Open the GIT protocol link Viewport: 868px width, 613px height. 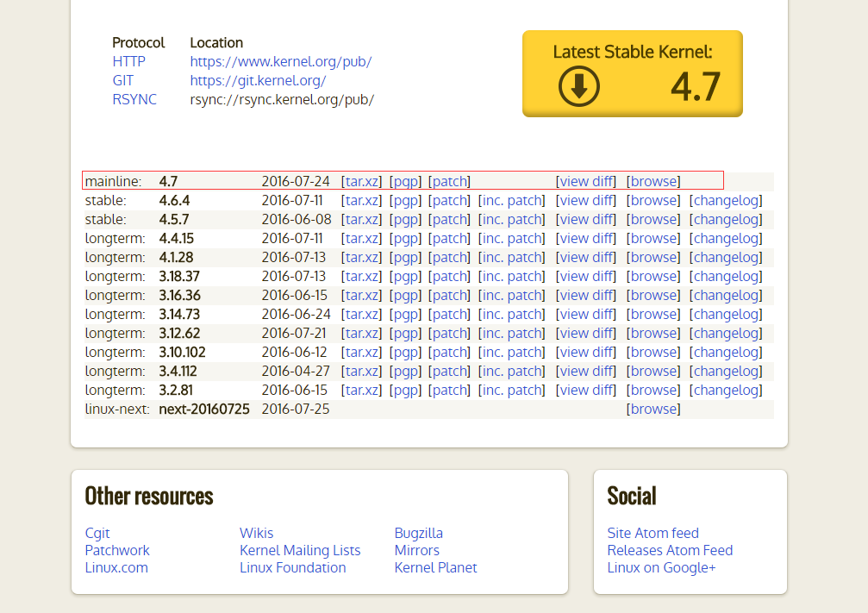(122, 80)
